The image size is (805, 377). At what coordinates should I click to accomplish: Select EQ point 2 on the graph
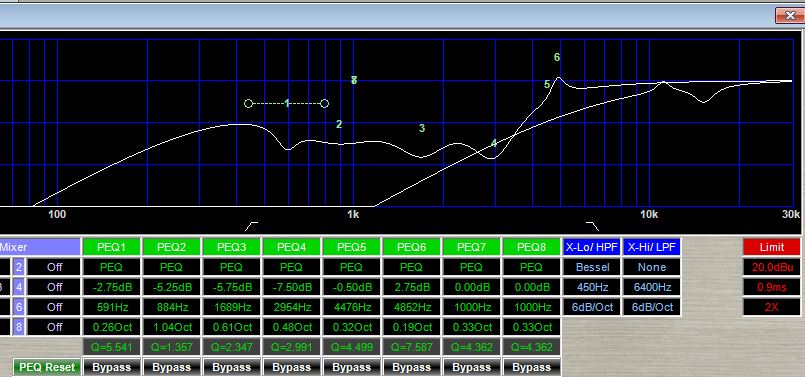coord(339,124)
